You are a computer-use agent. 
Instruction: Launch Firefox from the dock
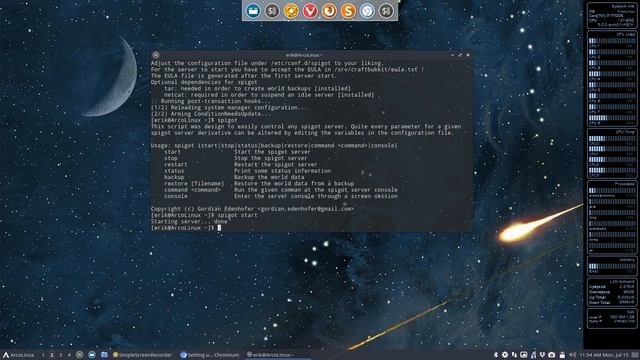329,11
